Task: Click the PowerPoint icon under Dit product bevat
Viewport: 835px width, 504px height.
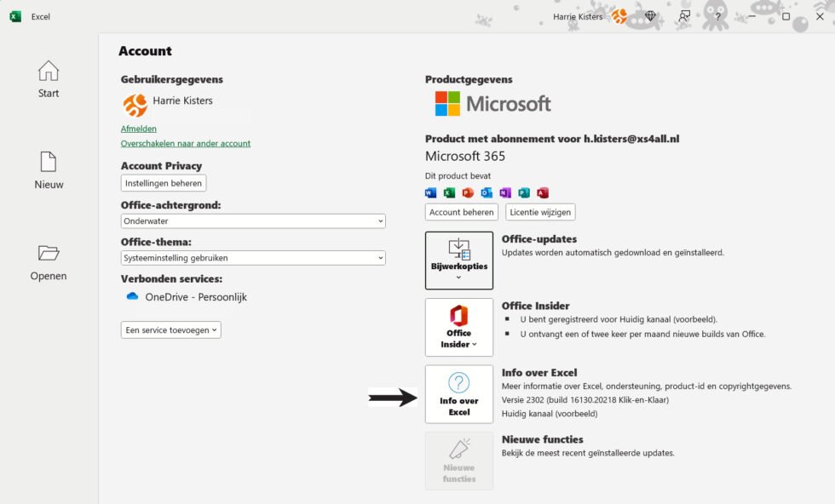Action: point(468,192)
